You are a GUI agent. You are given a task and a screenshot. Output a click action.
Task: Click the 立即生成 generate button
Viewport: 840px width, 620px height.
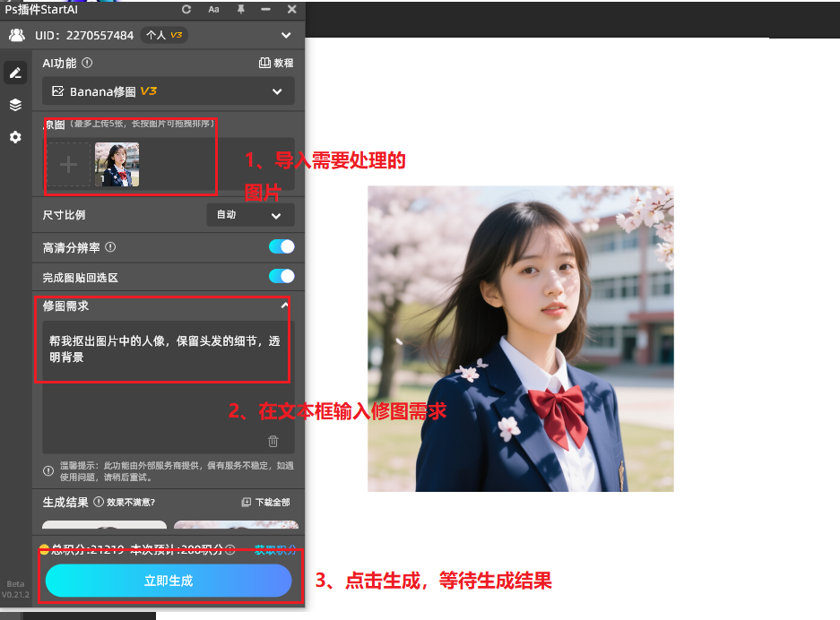(x=168, y=581)
